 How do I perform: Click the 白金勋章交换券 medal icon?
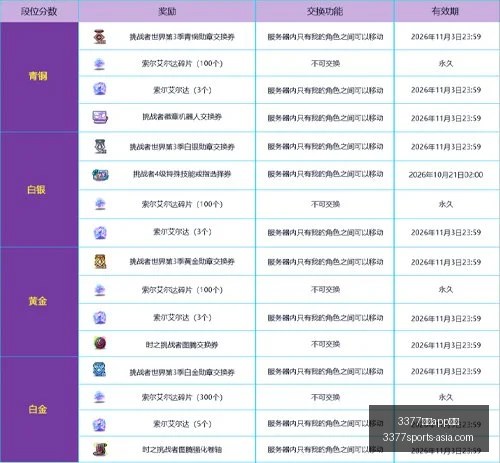[99, 370]
